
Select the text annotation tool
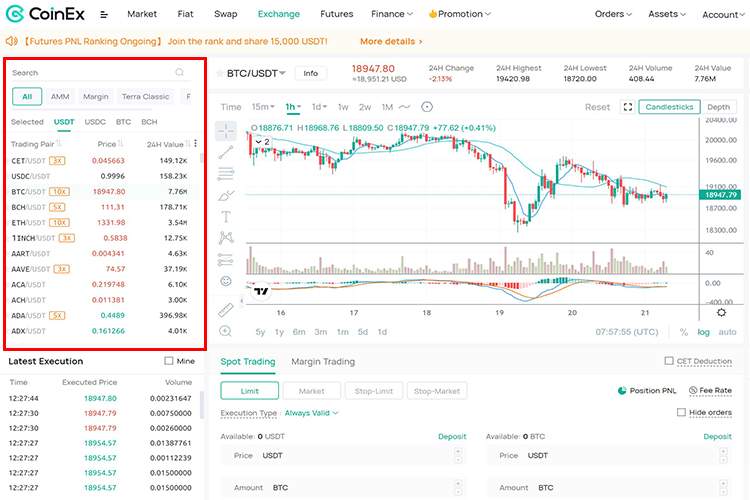coord(225,217)
